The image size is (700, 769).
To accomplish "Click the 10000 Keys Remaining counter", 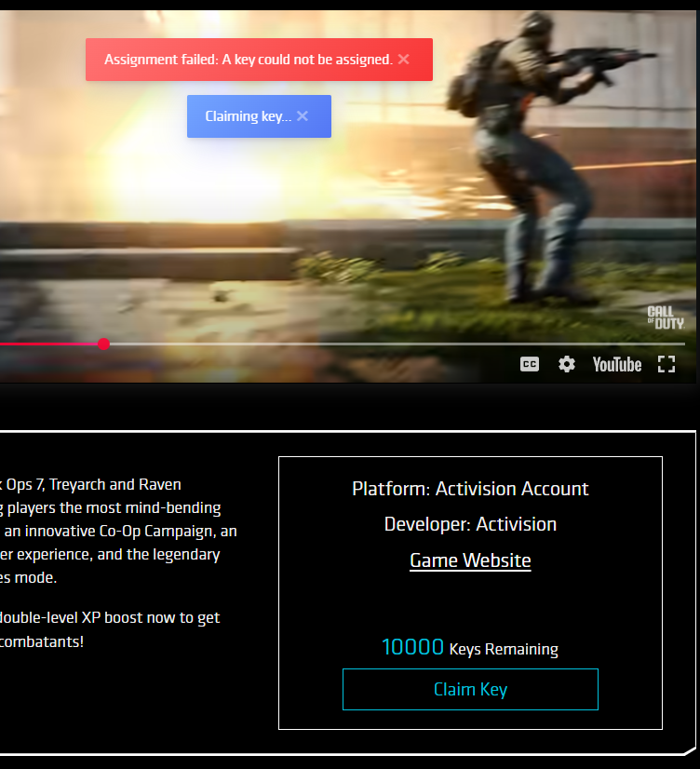I will pos(470,648).
